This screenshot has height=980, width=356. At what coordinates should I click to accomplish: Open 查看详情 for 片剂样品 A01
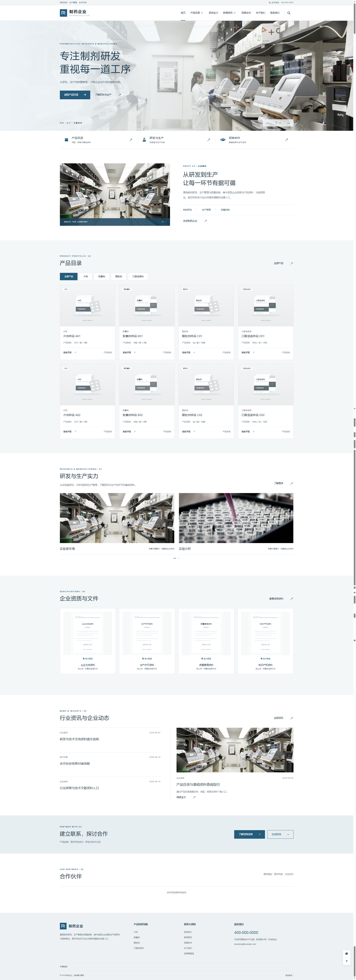pyautogui.click(x=70, y=352)
